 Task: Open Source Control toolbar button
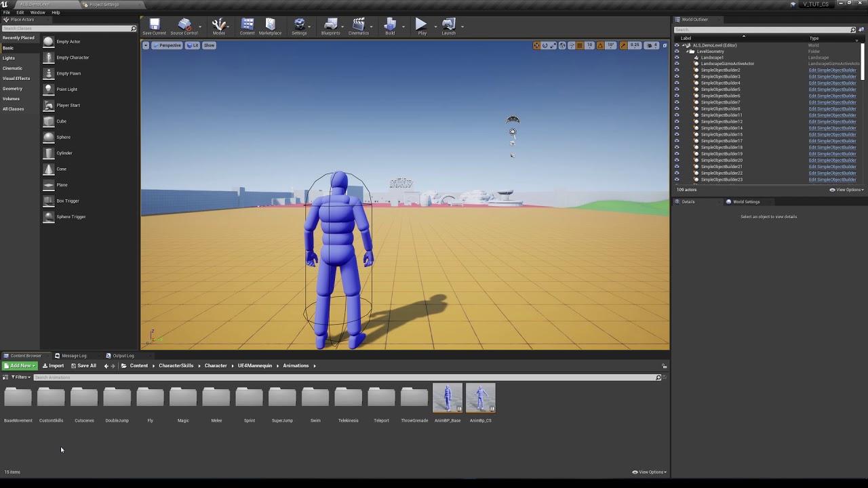(x=184, y=27)
